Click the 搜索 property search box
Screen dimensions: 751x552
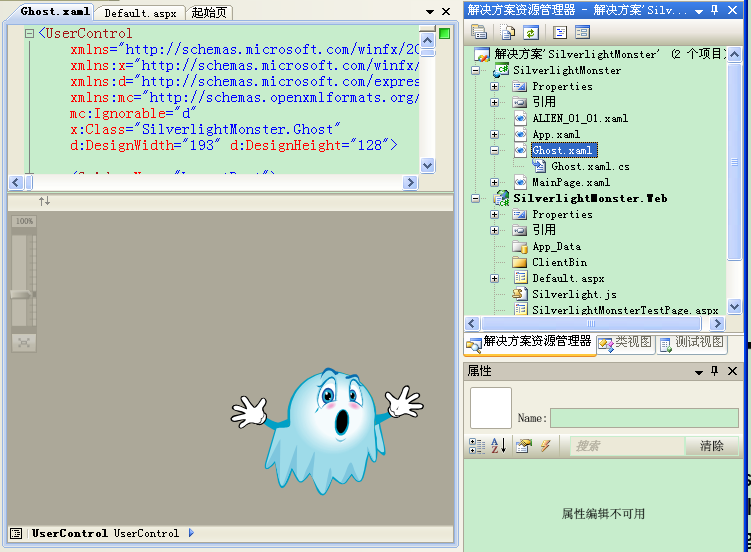pos(627,446)
